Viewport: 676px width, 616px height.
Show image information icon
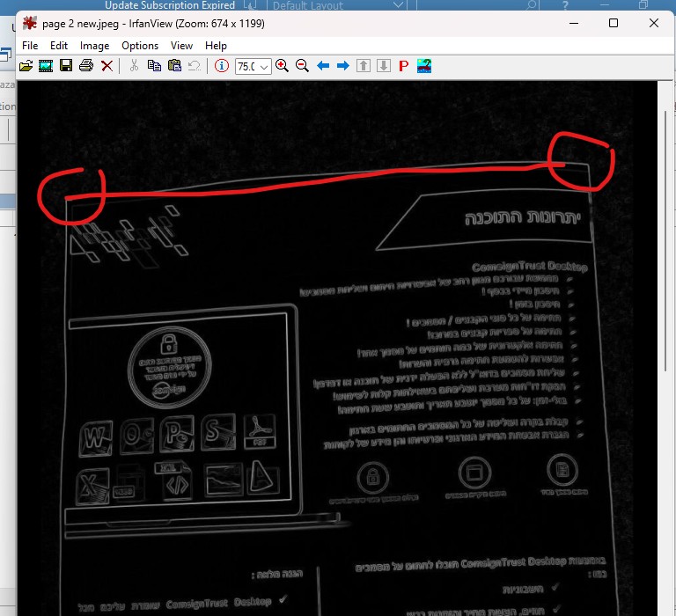click(222, 66)
